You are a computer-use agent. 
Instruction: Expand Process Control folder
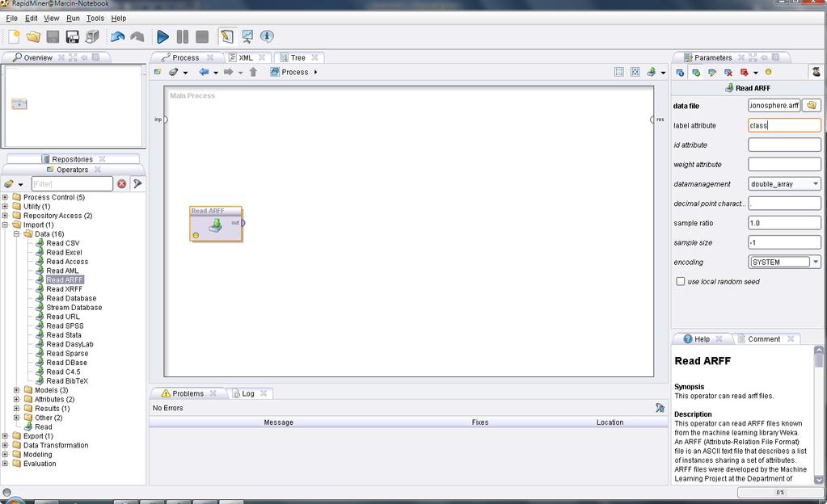coord(6,197)
